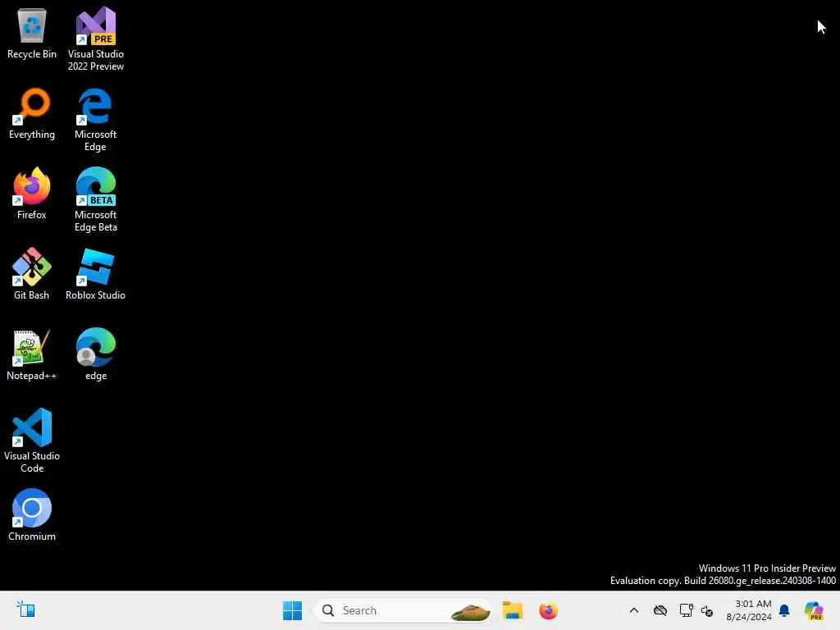Open the Windows Start menu
Screen dimensions: 840x630
[x=293, y=610]
